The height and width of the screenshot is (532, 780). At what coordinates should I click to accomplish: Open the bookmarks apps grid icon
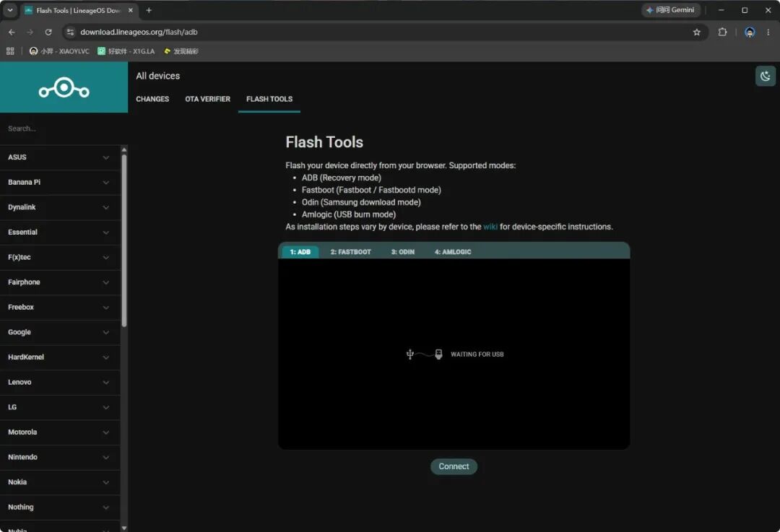(10, 51)
